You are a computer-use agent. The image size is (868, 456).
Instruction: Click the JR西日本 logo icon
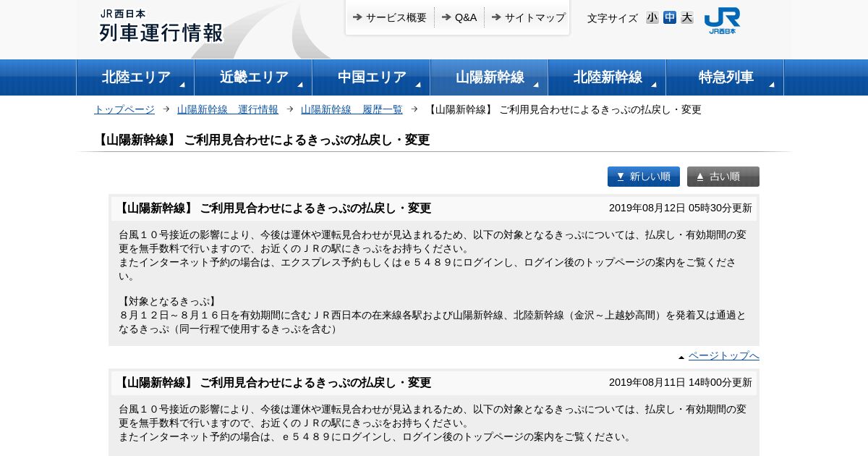point(722,20)
